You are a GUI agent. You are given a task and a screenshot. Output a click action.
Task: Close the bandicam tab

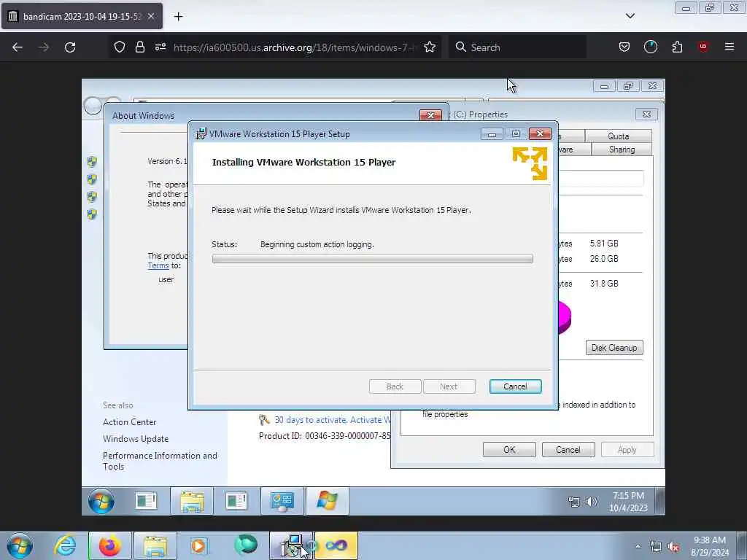(150, 16)
